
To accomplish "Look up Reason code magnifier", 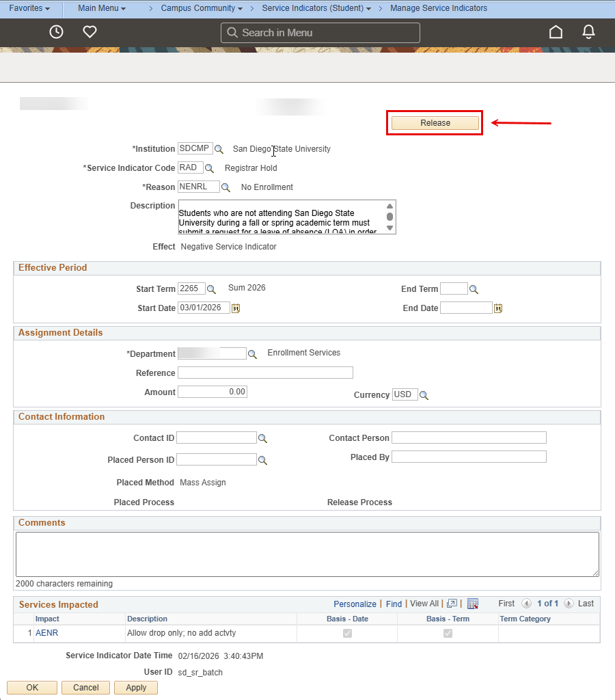I will click(225, 187).
